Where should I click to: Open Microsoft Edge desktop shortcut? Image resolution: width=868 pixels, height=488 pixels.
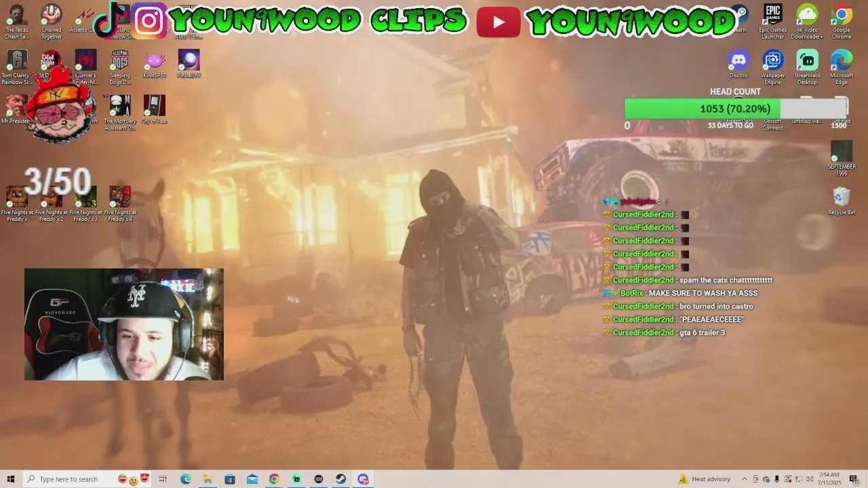pyautogui.click(x=842, y=67)
